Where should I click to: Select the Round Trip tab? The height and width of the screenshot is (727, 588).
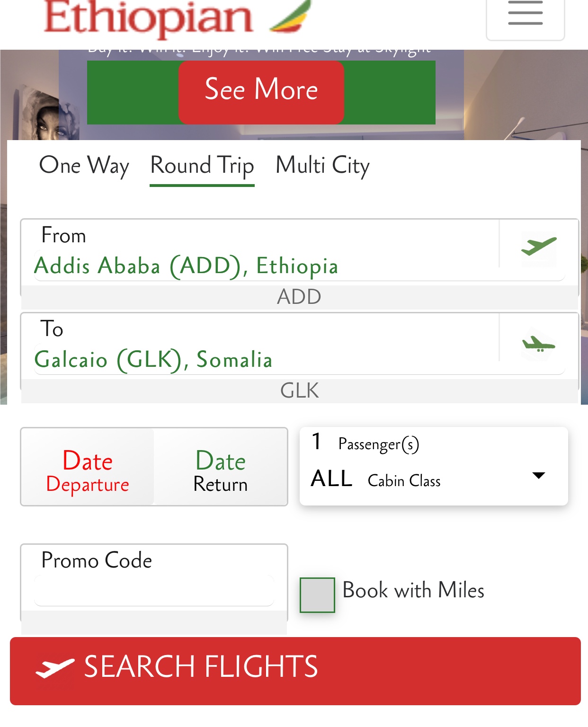coord(202,167)
